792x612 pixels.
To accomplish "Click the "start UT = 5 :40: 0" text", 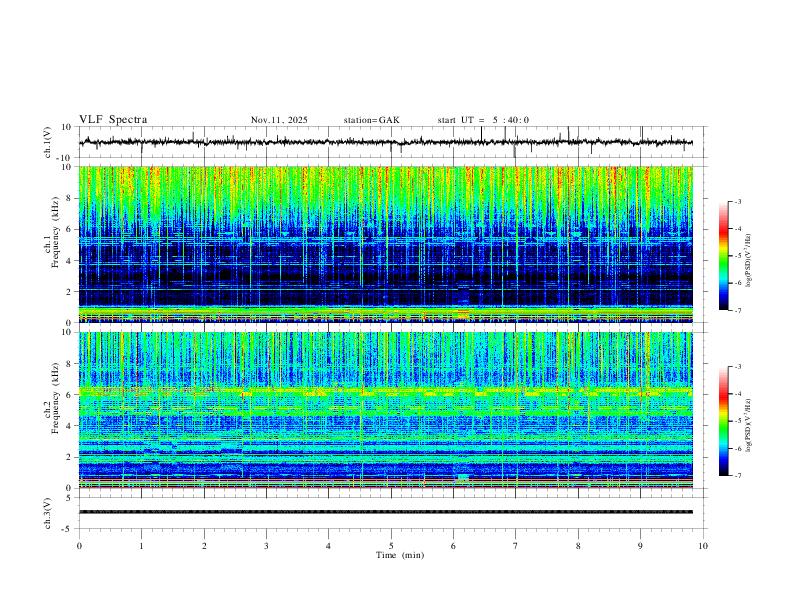I will click(483, 120).
